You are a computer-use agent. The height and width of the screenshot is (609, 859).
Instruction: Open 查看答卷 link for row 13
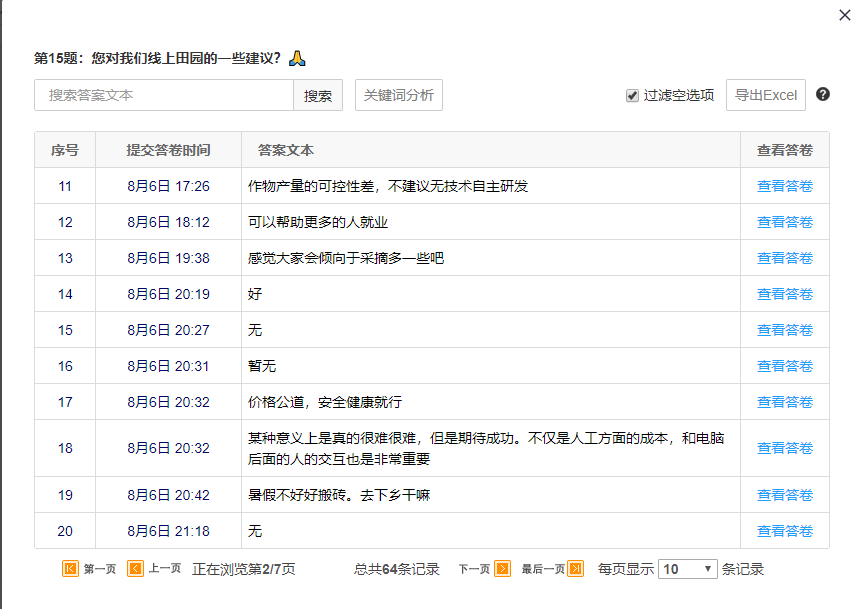click(784, 258)
